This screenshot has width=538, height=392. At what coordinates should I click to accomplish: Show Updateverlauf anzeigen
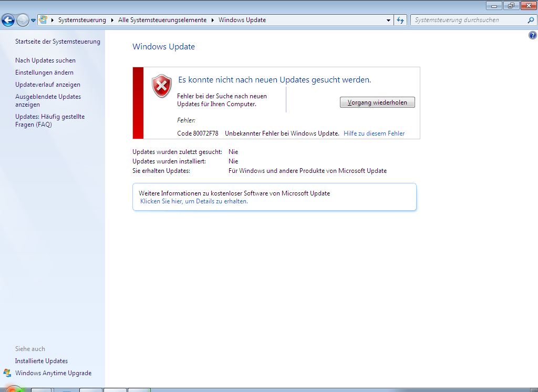tap(48, 85)
